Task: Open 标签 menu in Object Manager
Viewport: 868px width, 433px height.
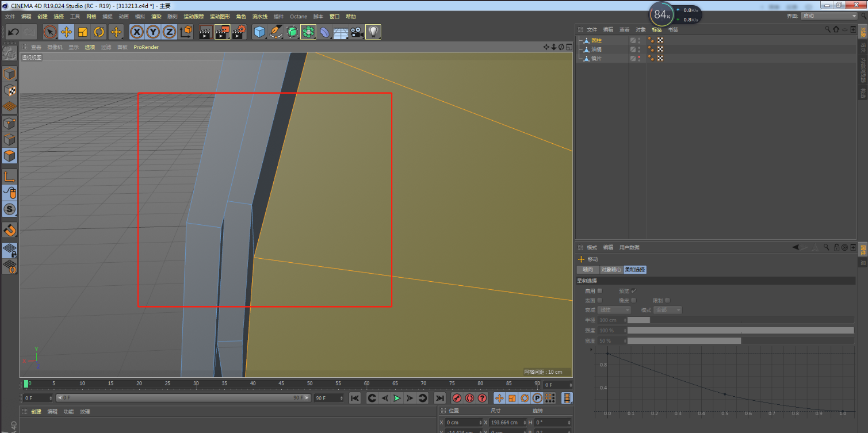Action: click(657, 29)
